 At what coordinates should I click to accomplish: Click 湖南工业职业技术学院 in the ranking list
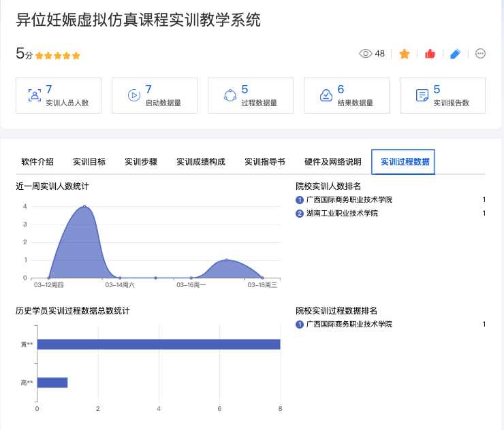[342, 214]
